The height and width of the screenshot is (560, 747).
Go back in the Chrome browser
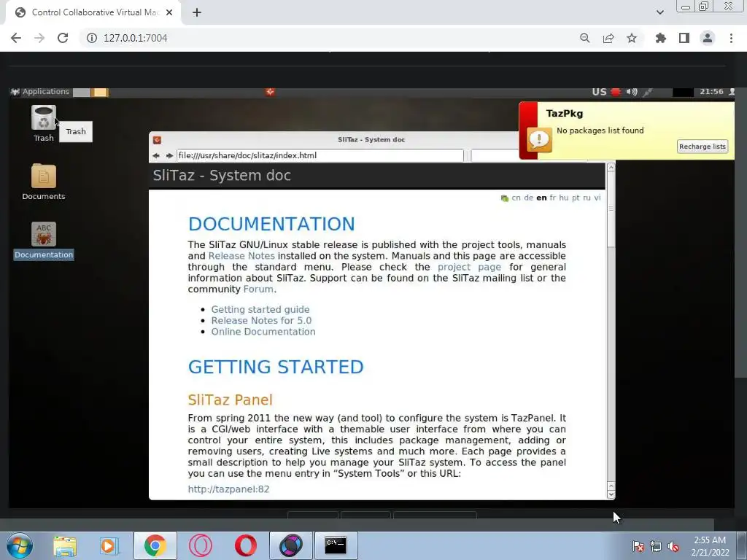pos(16,38)
